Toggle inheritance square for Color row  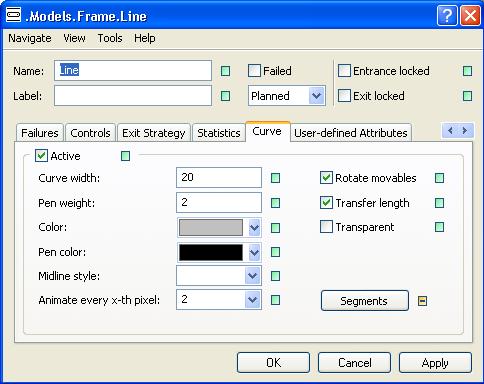[275, 228]
